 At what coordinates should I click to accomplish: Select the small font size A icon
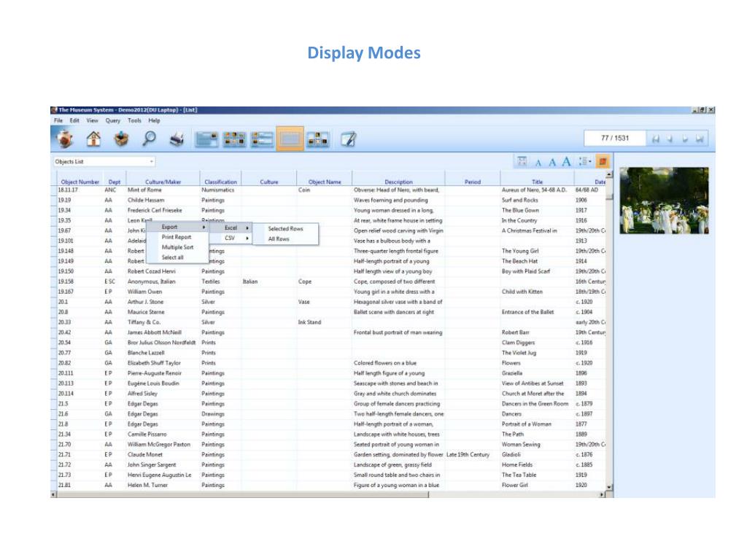click(x=538, y=163)
